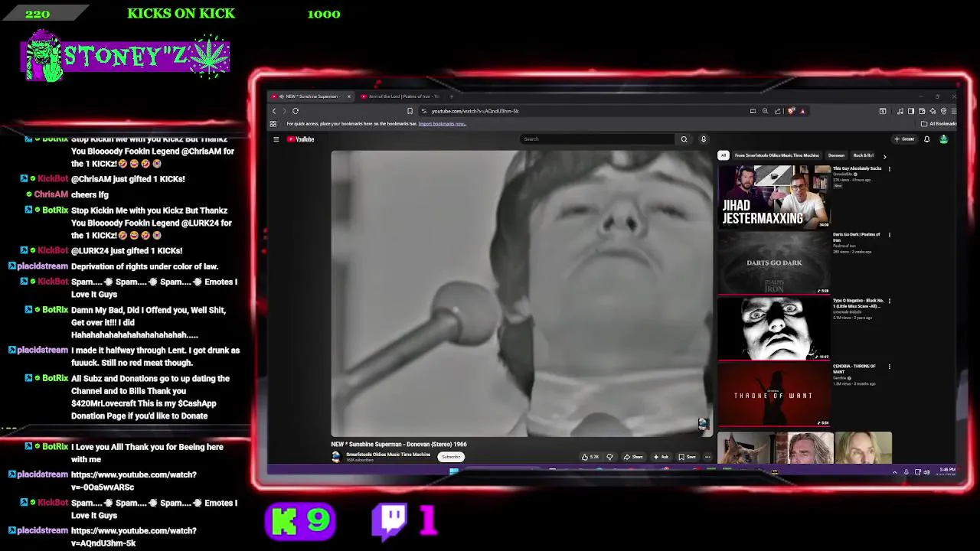Click the title 'Darts Go Dark | Psalms of Iron'
The image size is (980, 551).
(856, 237)
